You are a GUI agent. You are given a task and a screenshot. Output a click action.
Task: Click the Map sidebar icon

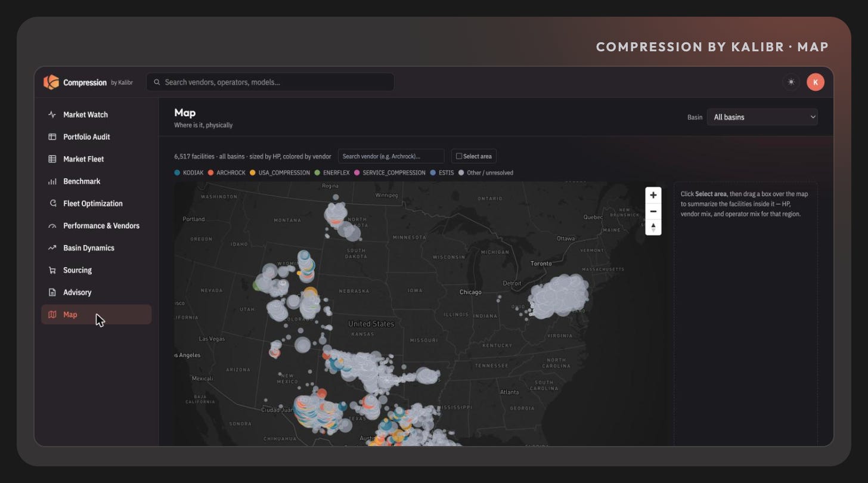(x=52, y=315)
